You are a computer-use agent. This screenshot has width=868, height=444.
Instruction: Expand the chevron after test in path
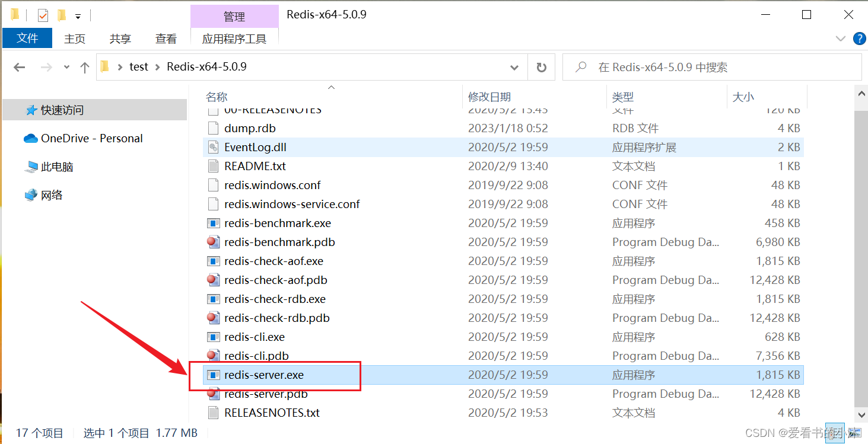click(x=158, y=67)
